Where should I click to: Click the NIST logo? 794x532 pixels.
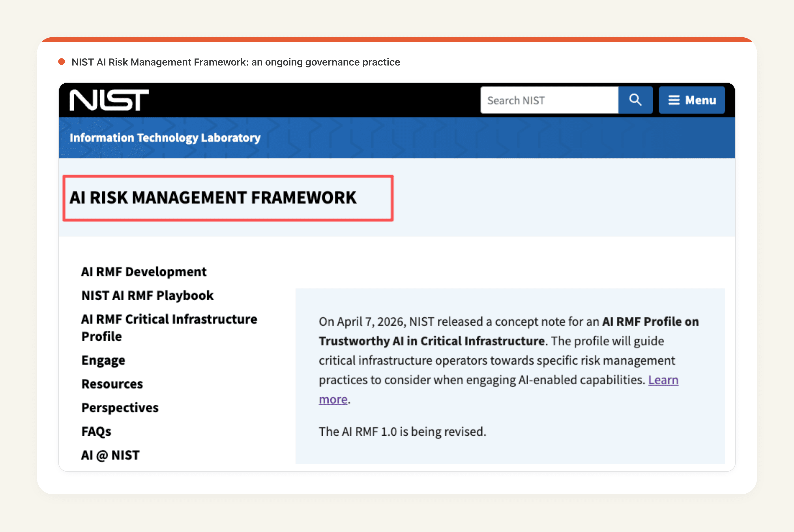(109, 100)
